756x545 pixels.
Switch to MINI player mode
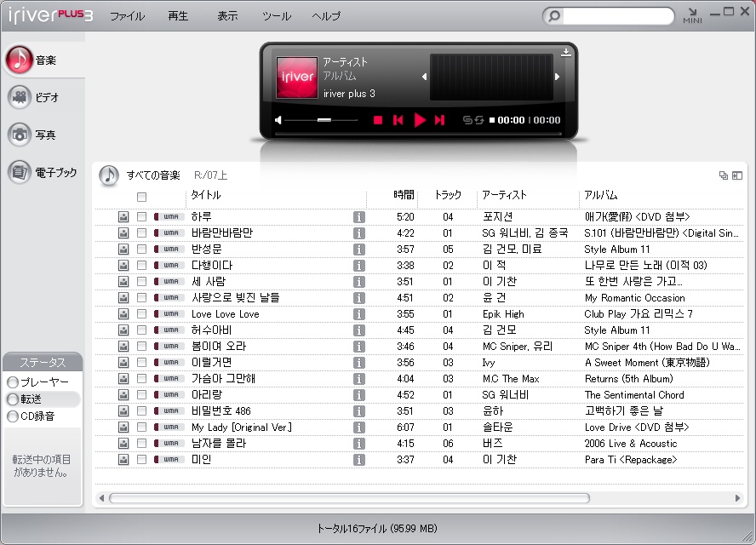coord(692,15)
